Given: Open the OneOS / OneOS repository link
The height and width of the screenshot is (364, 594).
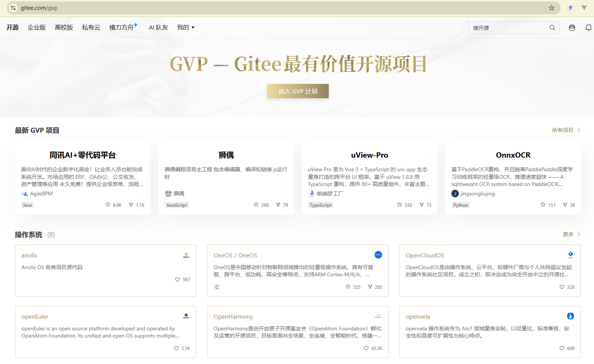Looking at the screenshot, I should pyautogui.click(x=235, y=256).
